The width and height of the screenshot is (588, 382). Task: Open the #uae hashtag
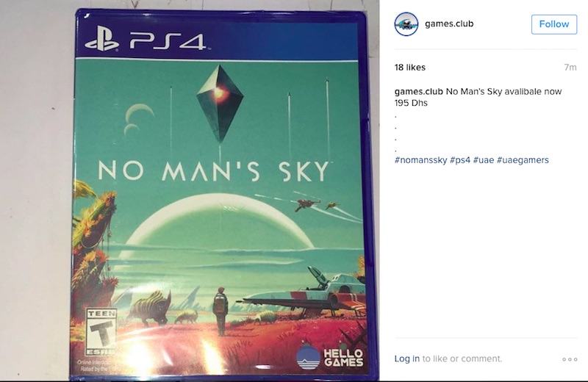point(484,160)
